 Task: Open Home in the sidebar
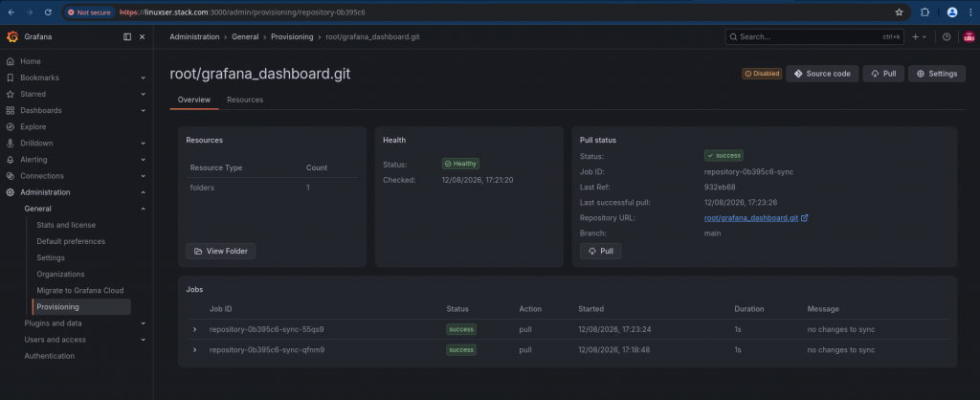[x=30, y=61]
